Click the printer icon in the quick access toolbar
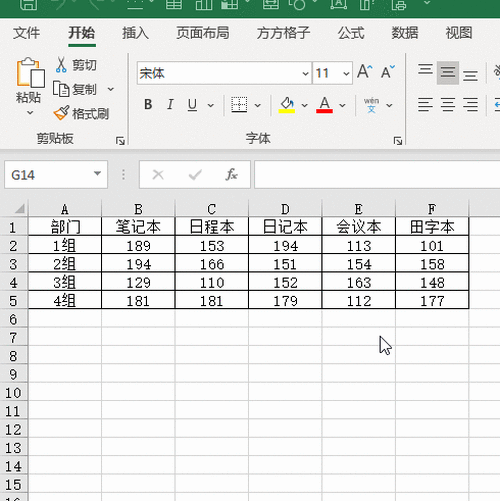Screen dimensions: 500x501 (x=399, y=4)
